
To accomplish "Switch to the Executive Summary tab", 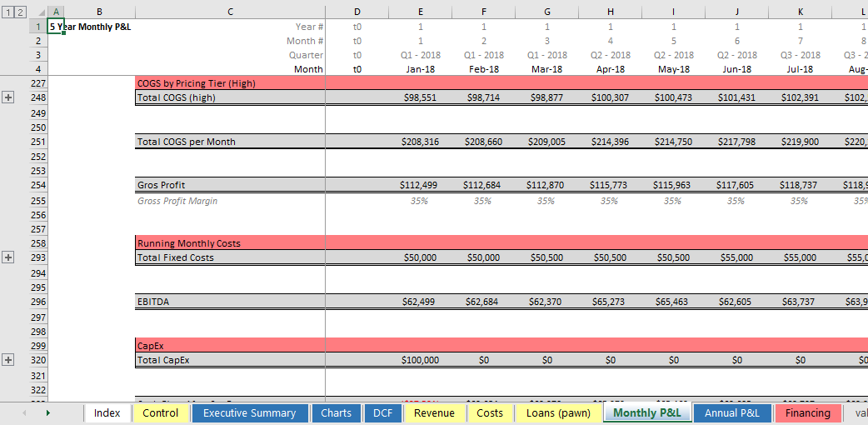I will 250,413.
